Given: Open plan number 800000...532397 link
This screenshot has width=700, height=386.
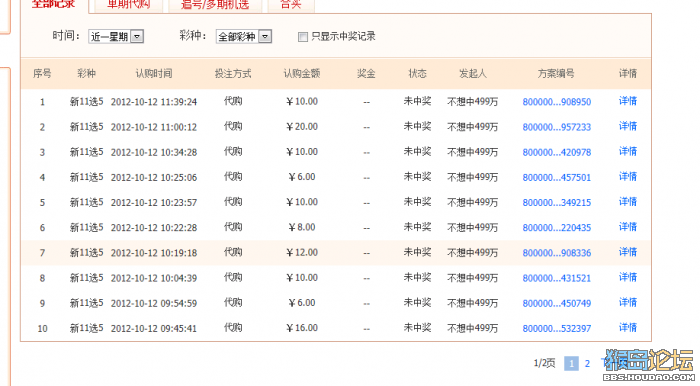Looking at the screenshot, I should point(557,328).
